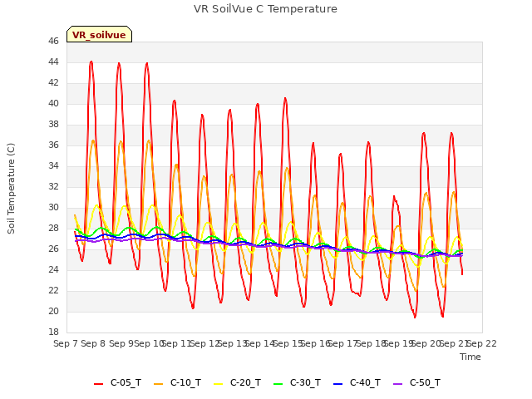Click the 20 y-axis tick label
The height and width of the screenshot is (399, 532).
pyautogui.click(x=53, y=312)
